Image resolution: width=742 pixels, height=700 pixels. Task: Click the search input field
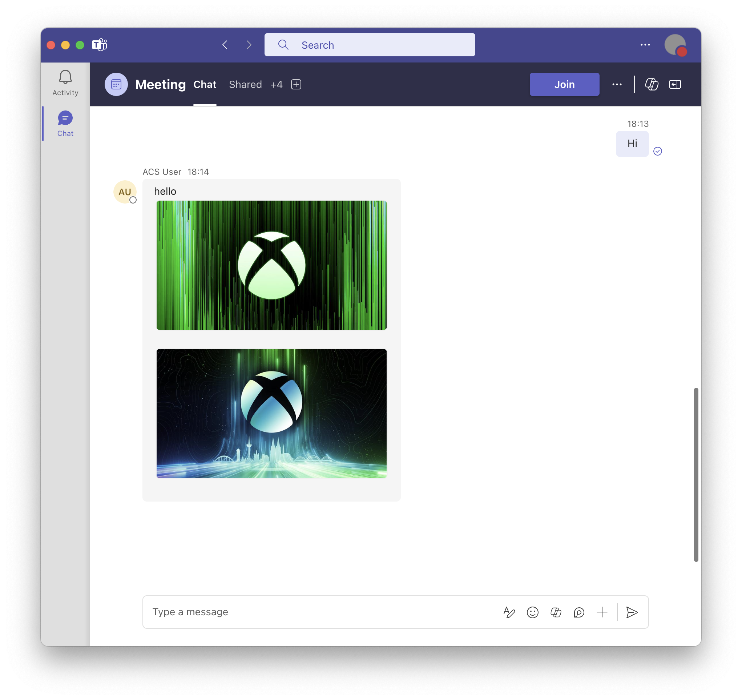pos(370,44)
